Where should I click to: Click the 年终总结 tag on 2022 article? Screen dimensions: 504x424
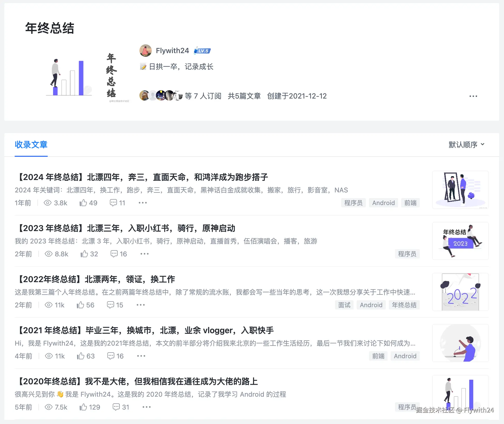coord(404,305)
